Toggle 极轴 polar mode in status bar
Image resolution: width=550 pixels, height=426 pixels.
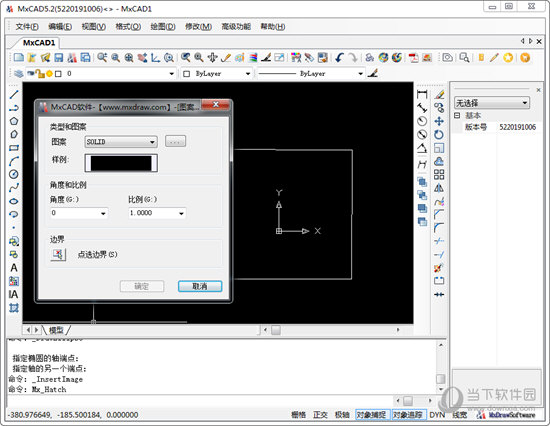(x=342, y=415)
